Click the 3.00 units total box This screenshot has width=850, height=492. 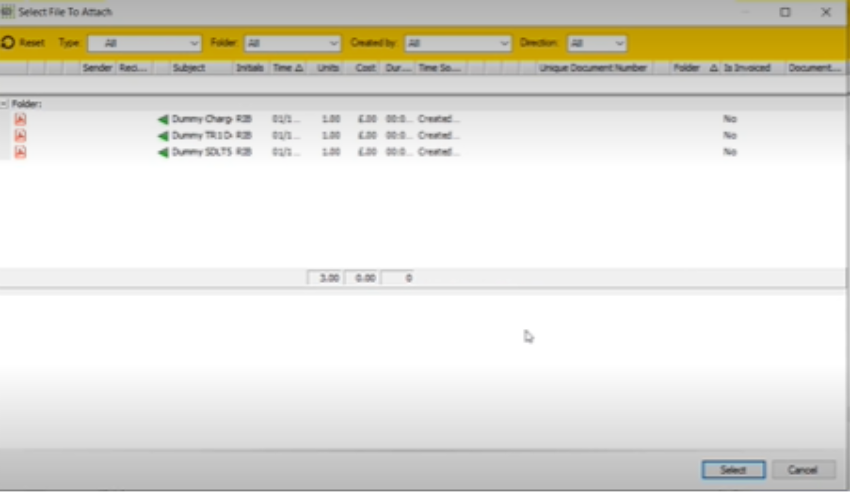click(x=325, y=278)
